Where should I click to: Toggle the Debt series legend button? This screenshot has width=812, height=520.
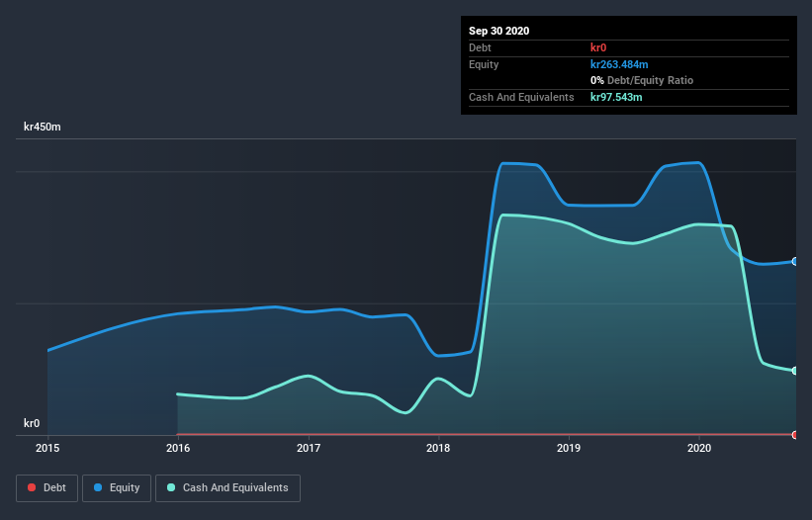coord(46,488)
